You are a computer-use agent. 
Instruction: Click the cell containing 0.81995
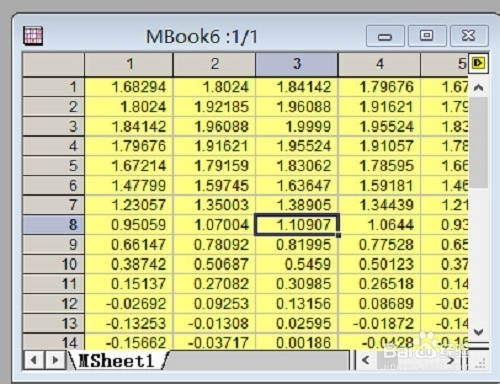pos(297,244)
